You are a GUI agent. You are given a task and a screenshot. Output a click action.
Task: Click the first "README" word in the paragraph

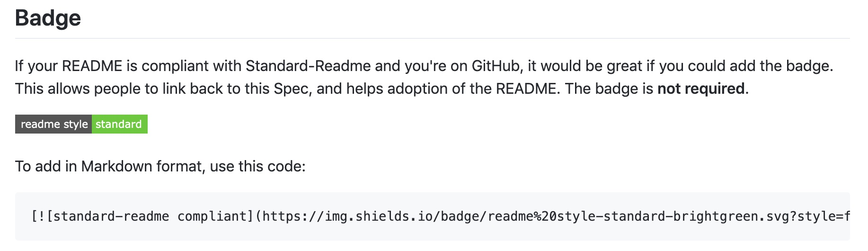pos(92,66)
